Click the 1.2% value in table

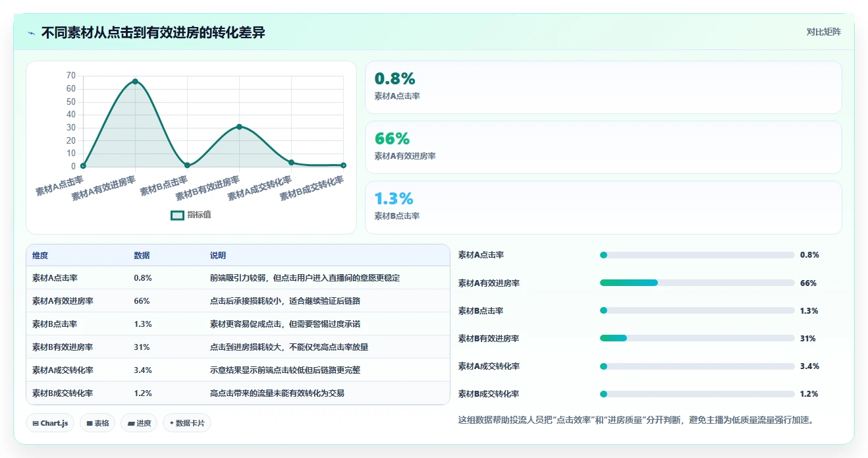tap(143, 393)
